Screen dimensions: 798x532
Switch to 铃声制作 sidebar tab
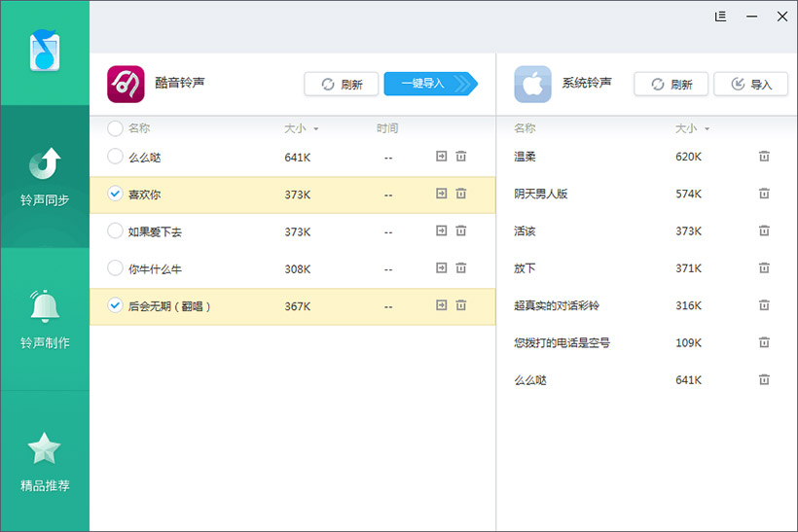[45, 319]
